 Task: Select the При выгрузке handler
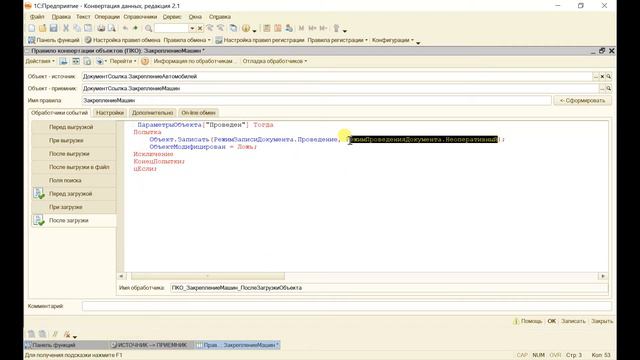[x=74, y=140]
